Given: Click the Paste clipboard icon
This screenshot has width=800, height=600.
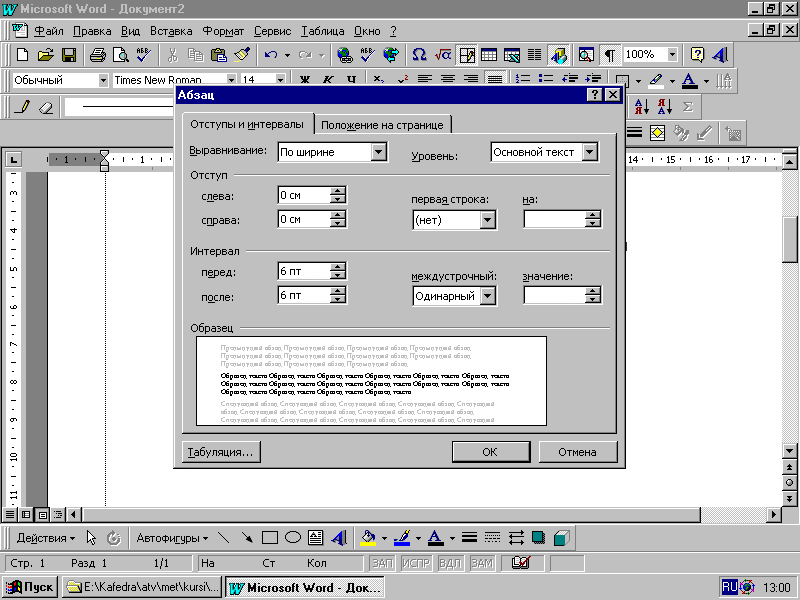Looking at the screenshot, I should pos(219,55).
